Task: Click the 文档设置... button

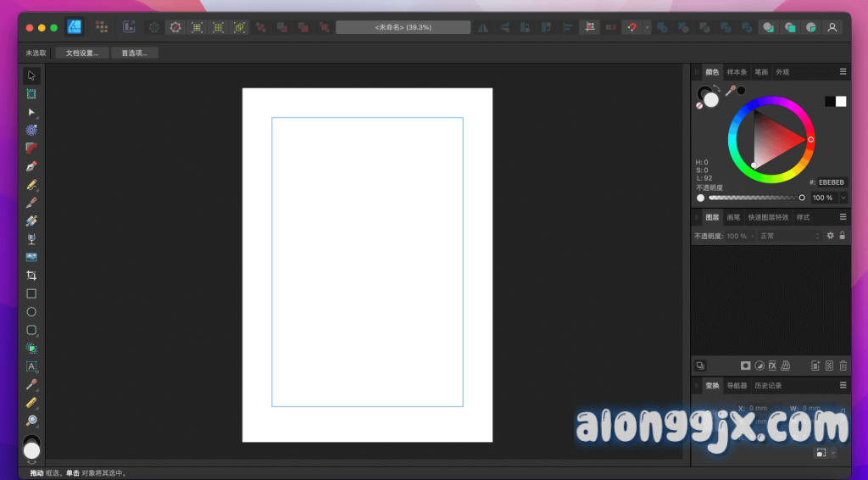Action: point(82,53)
